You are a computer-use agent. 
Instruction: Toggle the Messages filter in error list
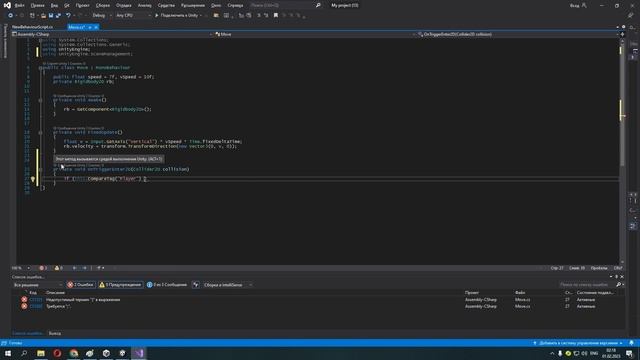click(167, 285)
